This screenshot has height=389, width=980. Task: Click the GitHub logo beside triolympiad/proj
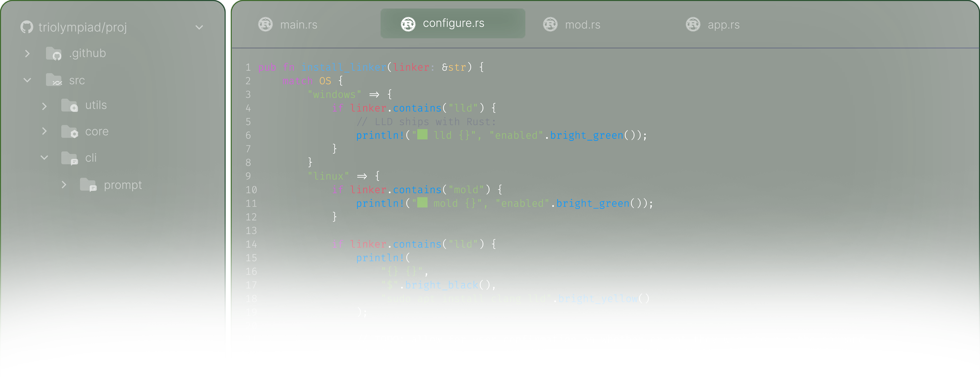(27, 27)
